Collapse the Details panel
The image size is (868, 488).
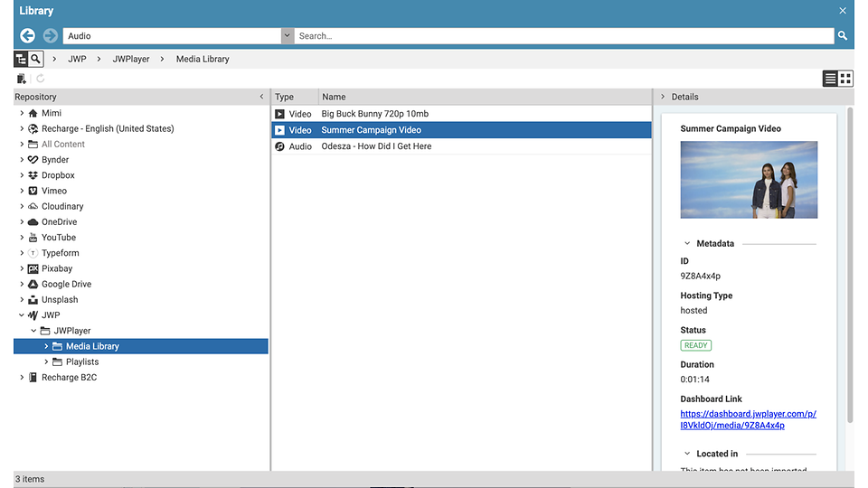click(663, 97)
